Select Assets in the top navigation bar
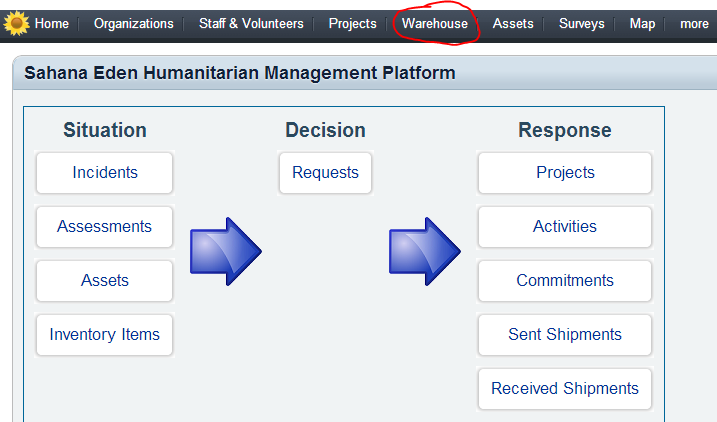This screenshot has width=717, height=422. point(513,23)
